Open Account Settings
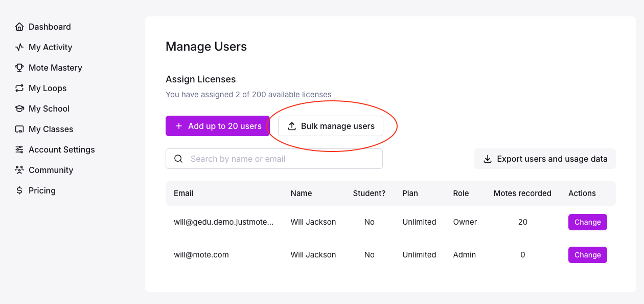The image size is (644, 304). pyautogui.click(x=62, y=149)
